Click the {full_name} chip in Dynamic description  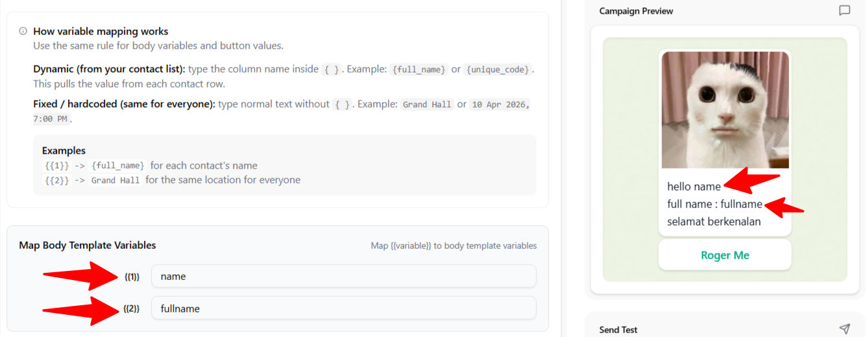tap(419, 69)
